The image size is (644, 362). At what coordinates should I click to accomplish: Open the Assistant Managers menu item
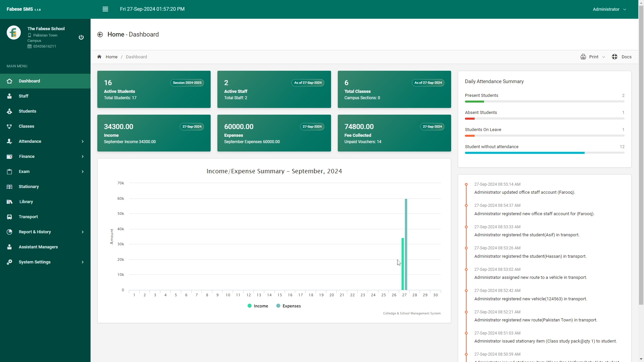45,247
